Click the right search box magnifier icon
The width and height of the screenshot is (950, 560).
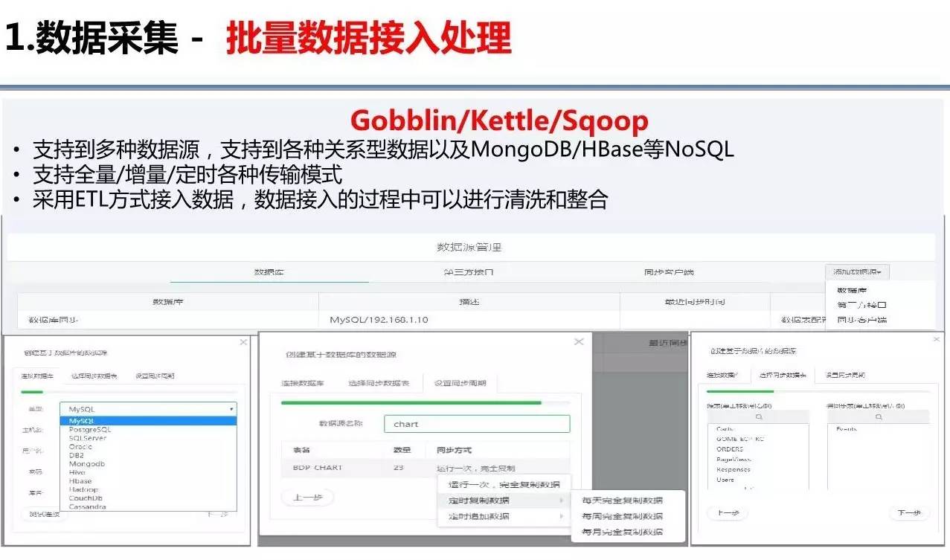[878, 417]
